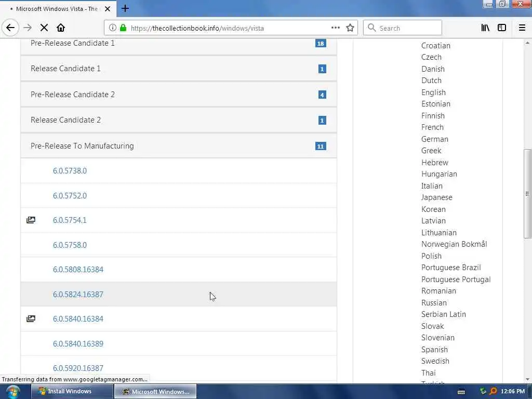Select Serbian Latin language
Image resolution: width=532 pixels, height=399 pixels.
point(444,314)
